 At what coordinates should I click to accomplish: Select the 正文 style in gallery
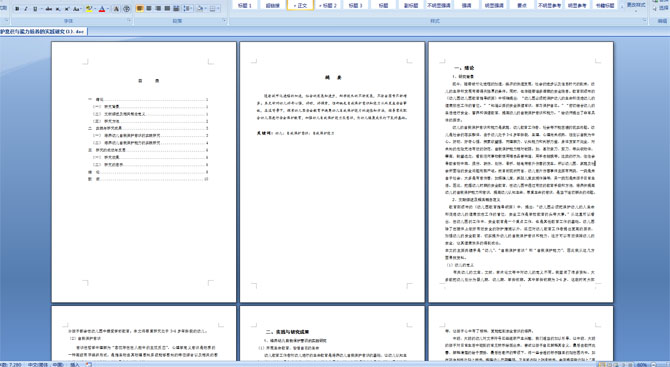[300, 5]
